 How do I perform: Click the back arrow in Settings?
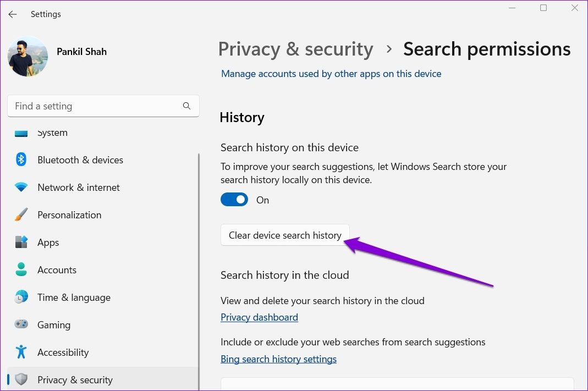[13, 14]
